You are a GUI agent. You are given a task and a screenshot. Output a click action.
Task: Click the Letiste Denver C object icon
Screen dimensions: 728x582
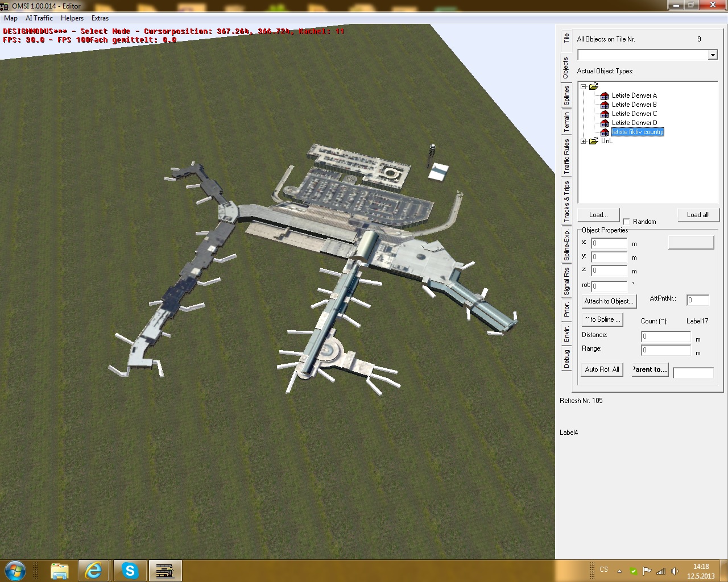605,114
